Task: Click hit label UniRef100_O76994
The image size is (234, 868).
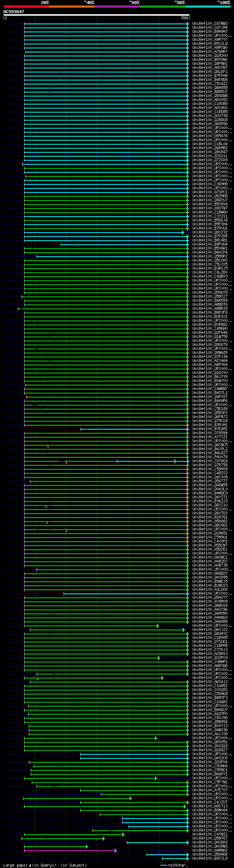Action: coord(210,433)
